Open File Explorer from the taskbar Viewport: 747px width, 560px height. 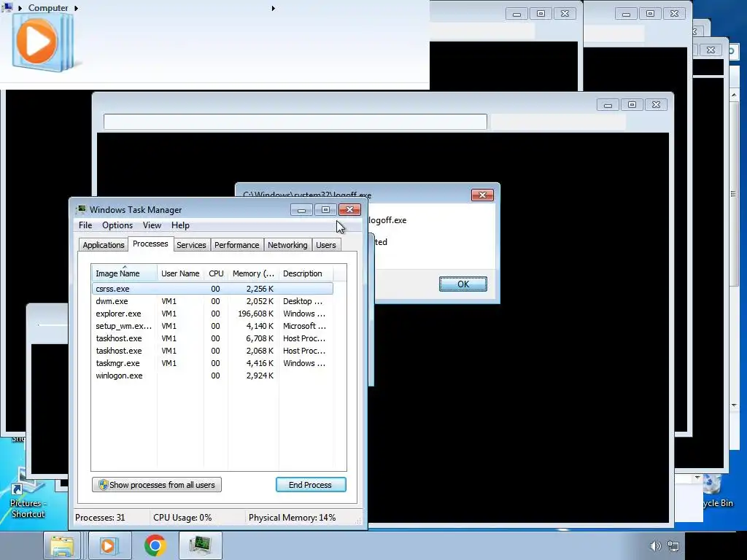coord(63,545)
